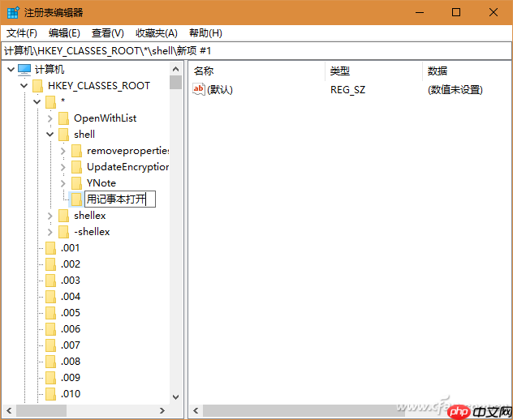The width and height of the screenshot is (513, 420).
Task: Click tree pane horizontal scrollbar thumb
Action: [41, 410]
